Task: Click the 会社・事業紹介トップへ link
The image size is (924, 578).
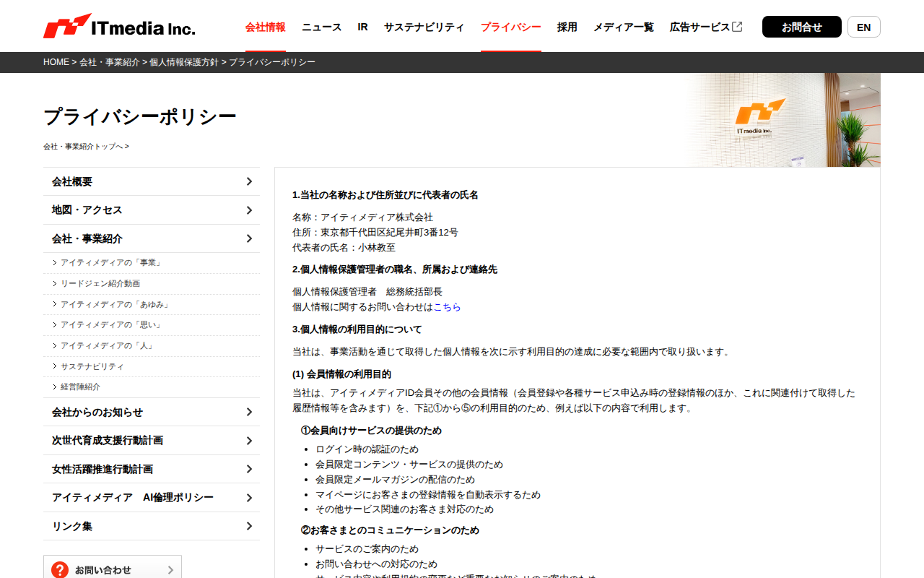Action: pyautogui.click(x=86, y=146)
